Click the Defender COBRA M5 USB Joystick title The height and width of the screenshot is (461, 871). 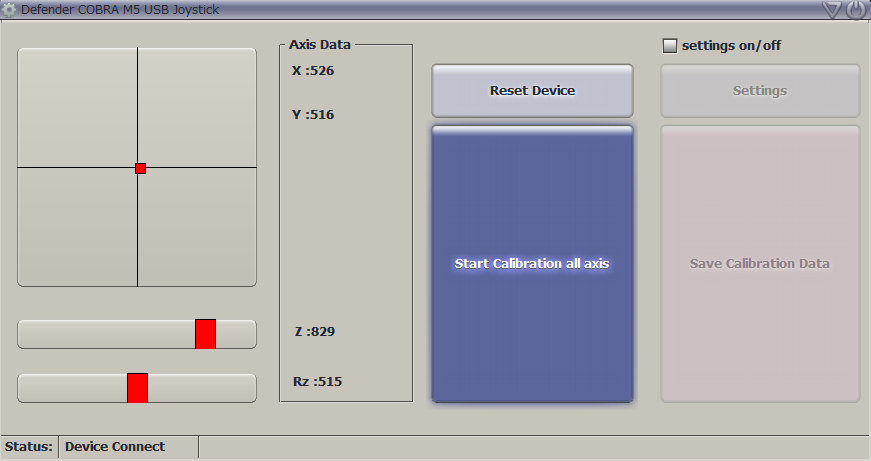[x=120, y=9]
